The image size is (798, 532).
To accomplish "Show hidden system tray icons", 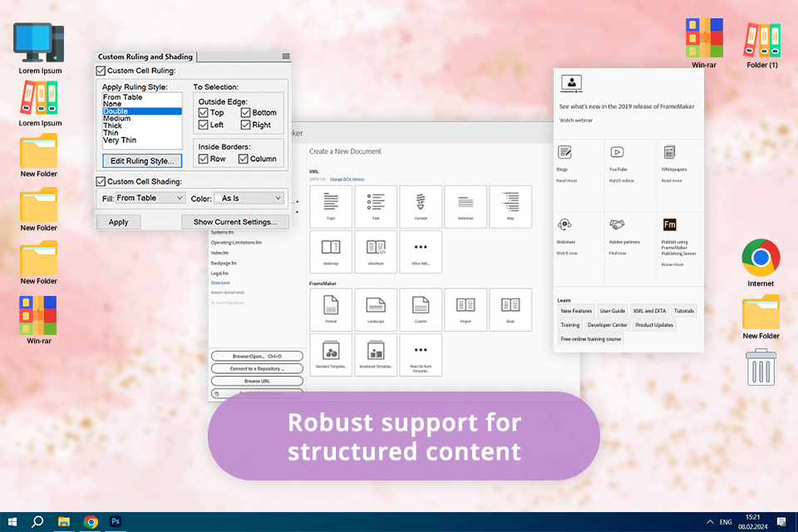I will tap(709, 522).
